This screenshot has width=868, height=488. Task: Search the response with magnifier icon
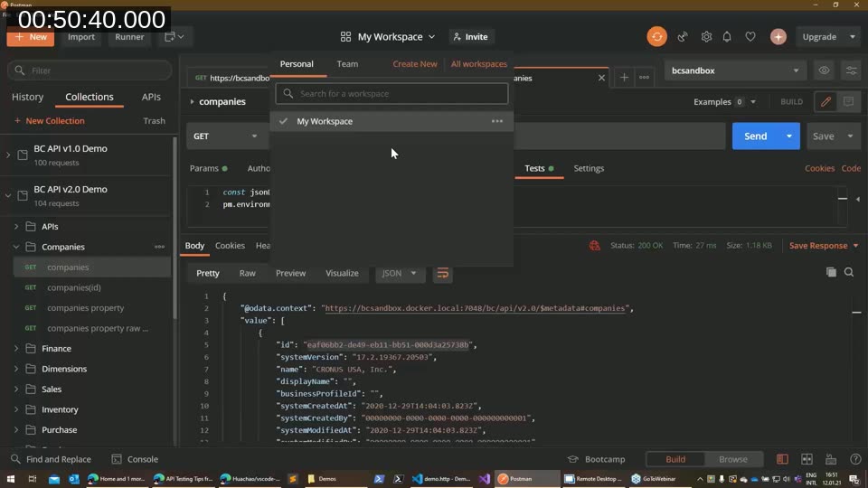click(849, 272)
